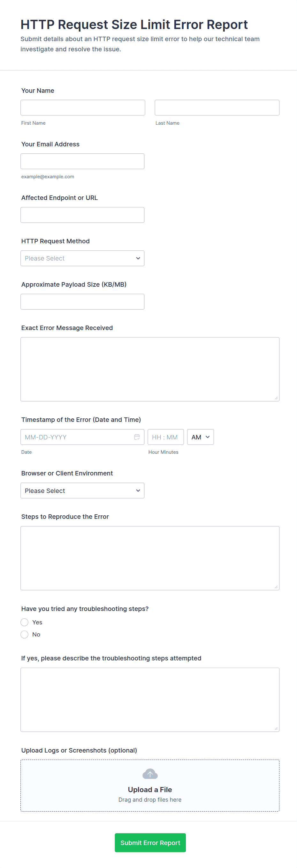
Task: Open the HTTP Request Method dropdown
Action: coord(82,258)
